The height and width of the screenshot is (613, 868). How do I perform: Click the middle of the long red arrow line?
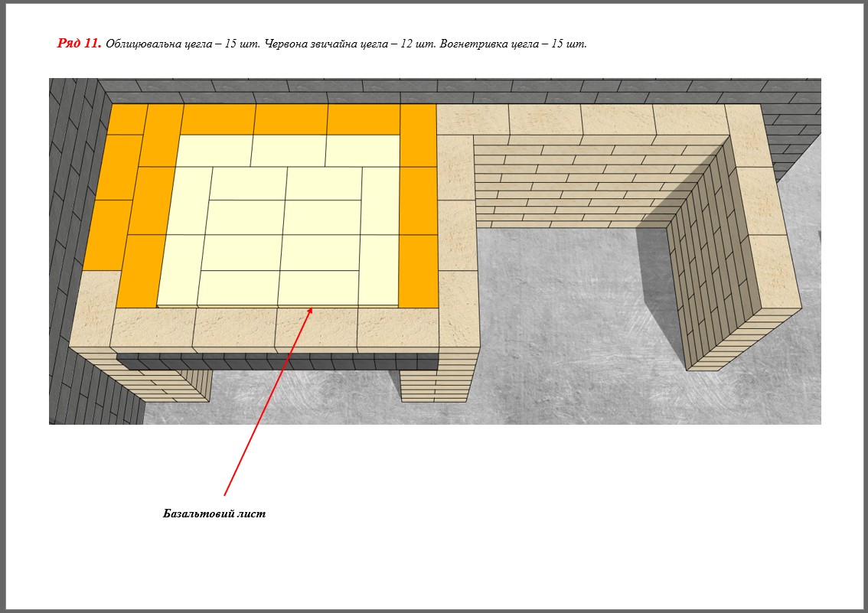point(268,402)
